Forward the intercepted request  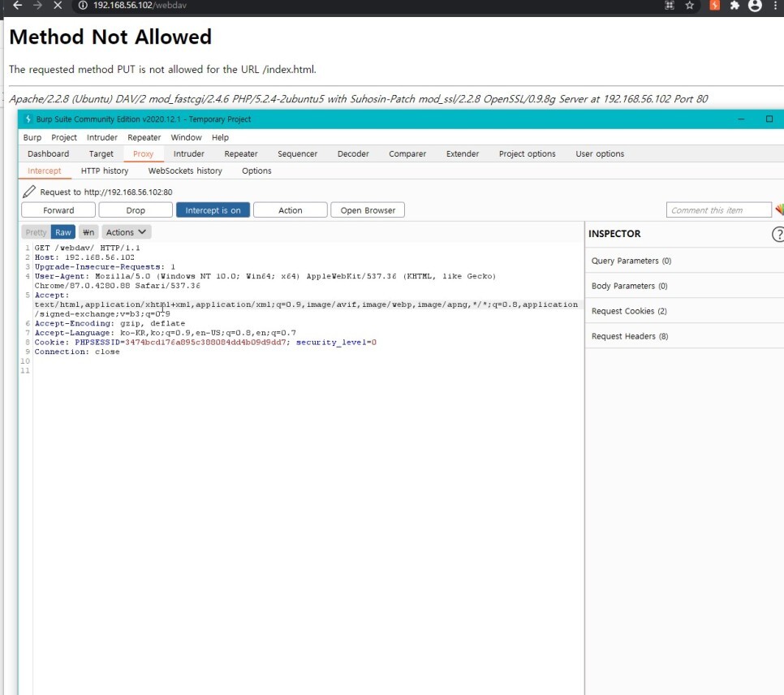(58, 210)
